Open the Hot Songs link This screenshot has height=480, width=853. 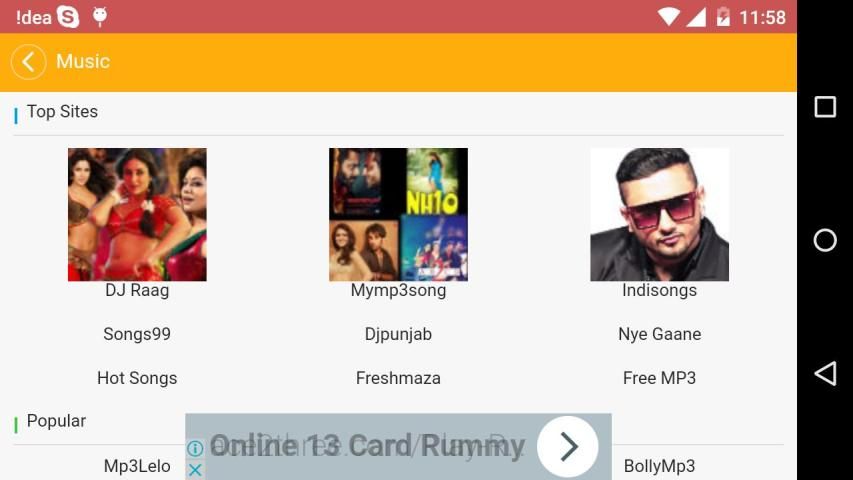pos(137,378)
